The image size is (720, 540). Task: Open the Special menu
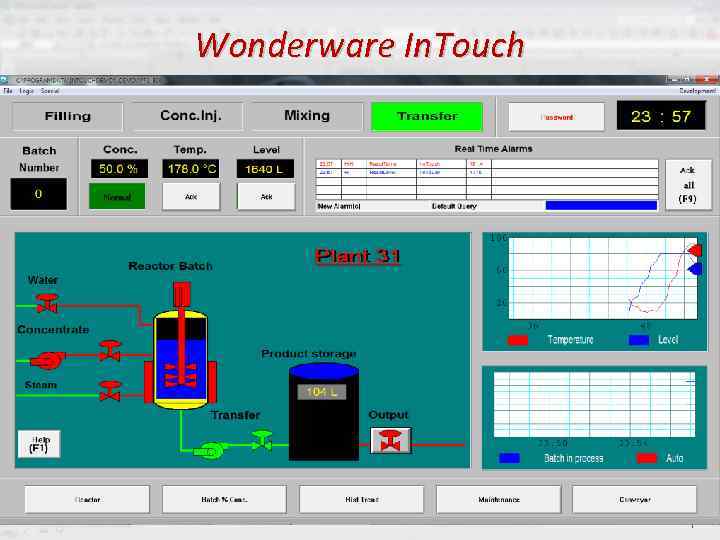[x=50, y=91]
